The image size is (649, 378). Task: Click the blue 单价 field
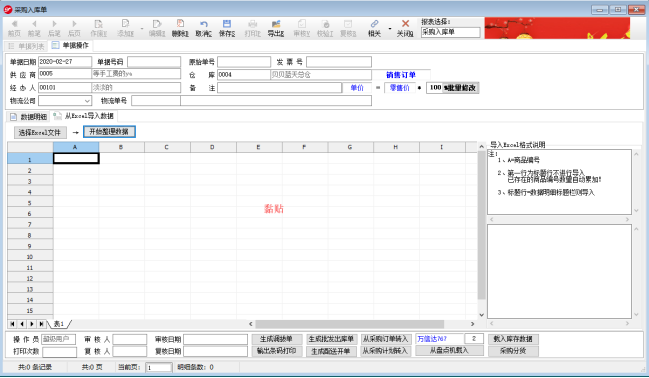pyautogui.click(x=357, y=88)
